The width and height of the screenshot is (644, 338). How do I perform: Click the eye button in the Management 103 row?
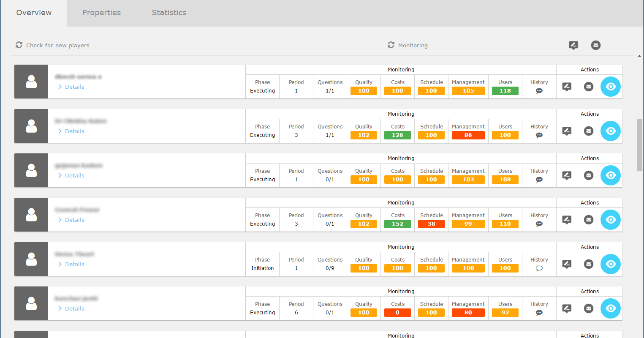pos(611,175)
